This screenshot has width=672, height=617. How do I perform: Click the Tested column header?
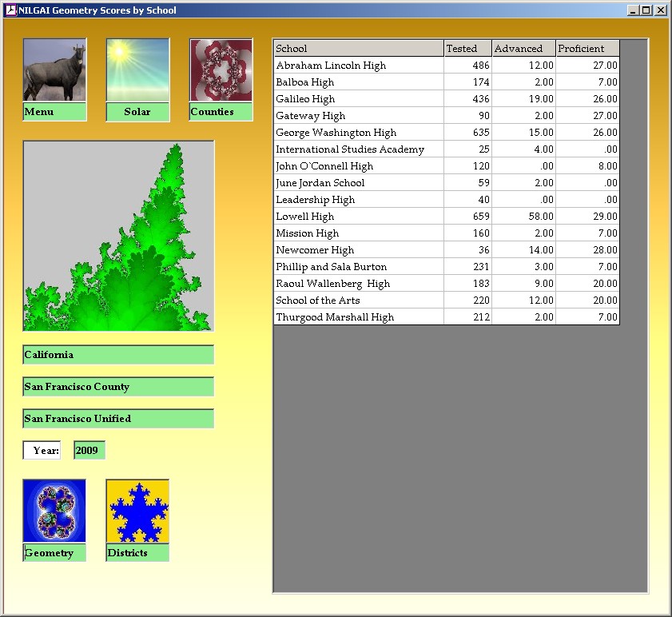coord(467,49)
